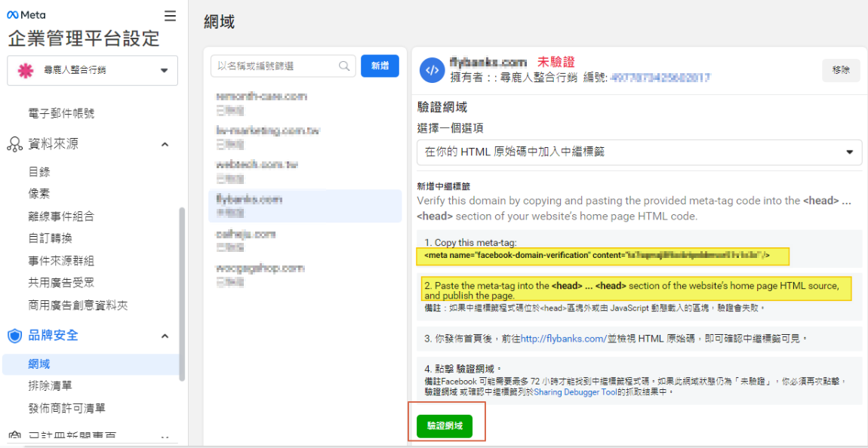
Task: Click the 移除 button
Action: [841, 70]
